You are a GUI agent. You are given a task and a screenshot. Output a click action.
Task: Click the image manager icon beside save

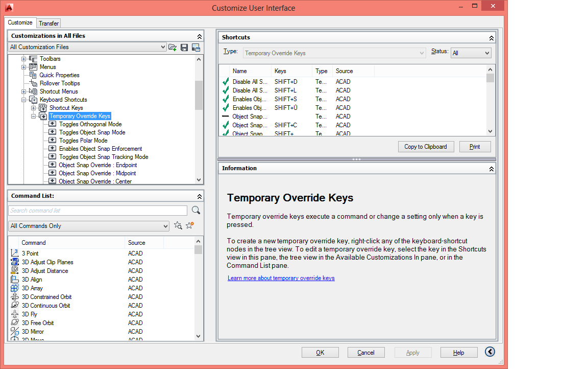point(195,47)
